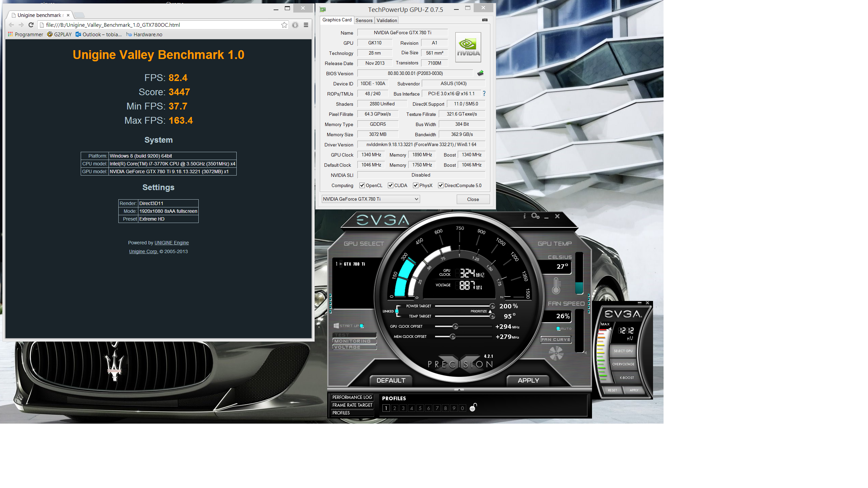Image resolution: width=868 pixels, height=488 pixels.
Task: Go back in Chrome
Action: pos(11,25)
